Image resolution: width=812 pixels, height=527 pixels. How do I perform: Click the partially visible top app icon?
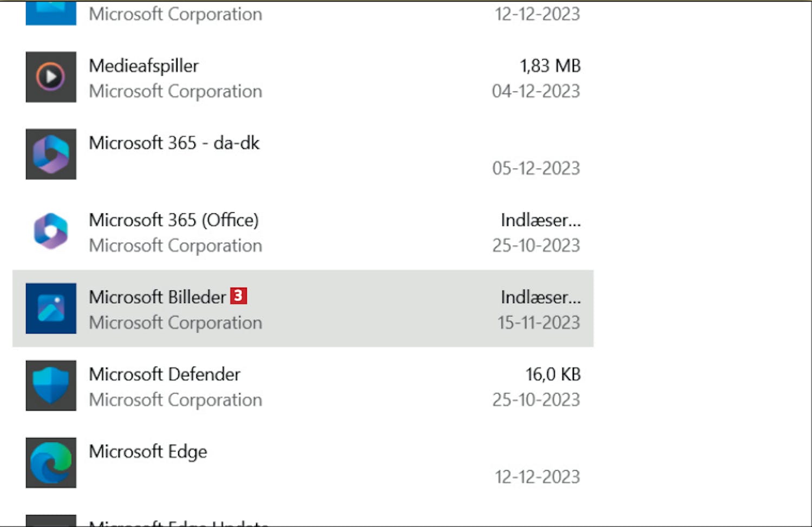click(51, 12)
